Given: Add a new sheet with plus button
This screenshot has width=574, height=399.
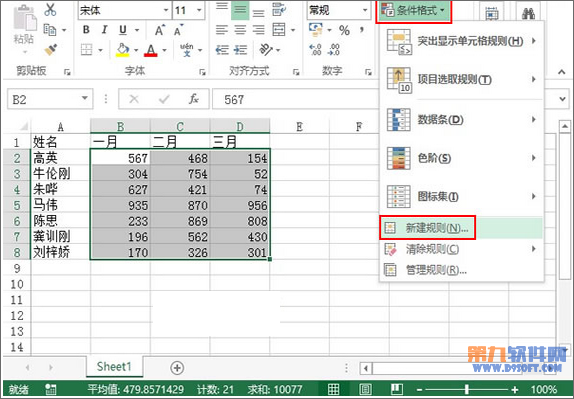Looking at the screenshot, I should pos(177,368).
